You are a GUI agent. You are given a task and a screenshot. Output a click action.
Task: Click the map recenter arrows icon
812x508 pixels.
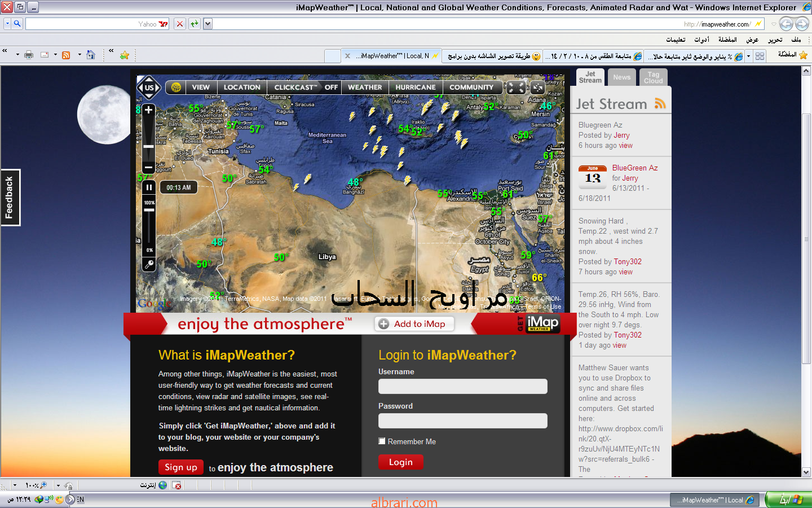click(538, 87)
